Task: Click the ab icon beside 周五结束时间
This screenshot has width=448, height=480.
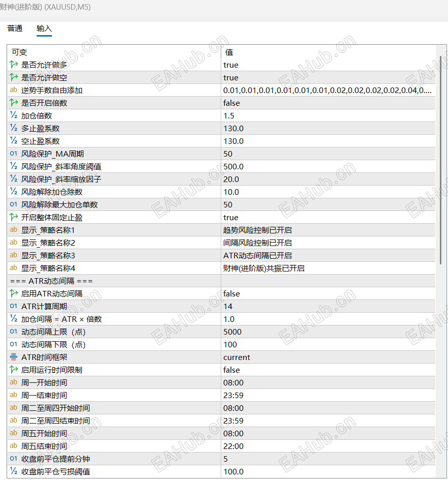Action: point(13,446)
